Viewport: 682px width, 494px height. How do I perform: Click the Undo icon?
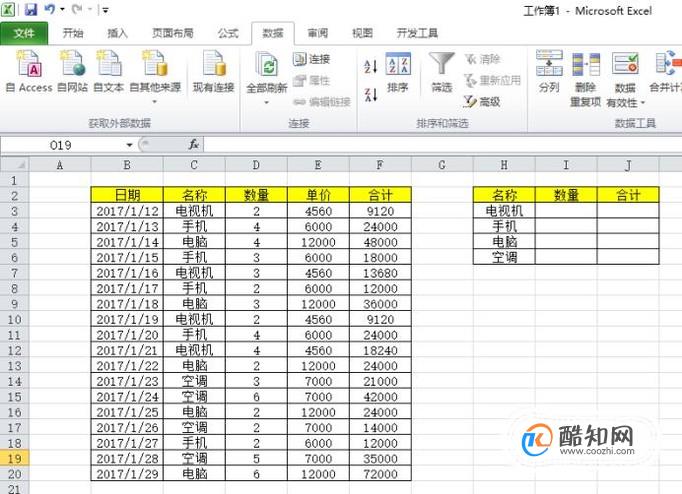[x=50, y=9]
